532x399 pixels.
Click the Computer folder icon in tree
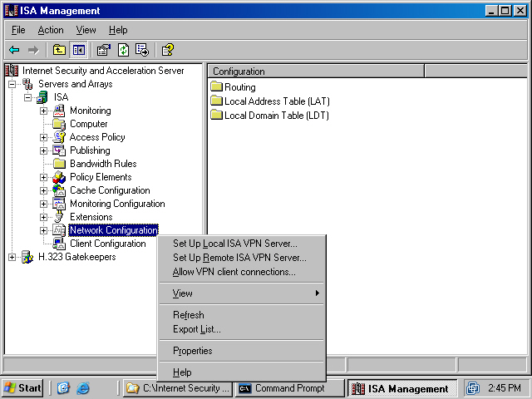coord(59,124)
